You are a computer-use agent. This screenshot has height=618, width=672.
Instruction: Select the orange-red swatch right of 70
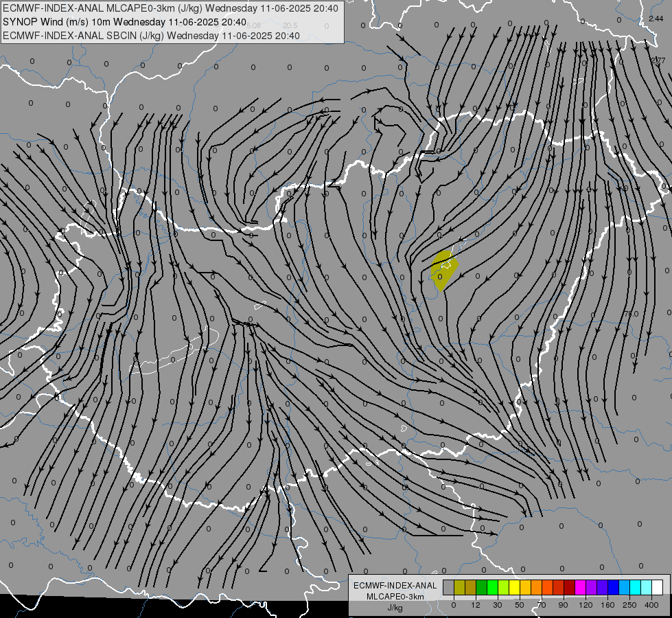548,587
